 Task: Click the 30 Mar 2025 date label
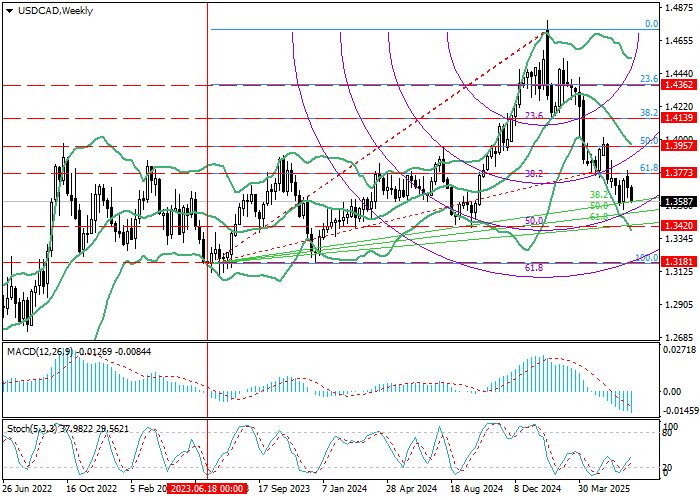coord(604,488)
